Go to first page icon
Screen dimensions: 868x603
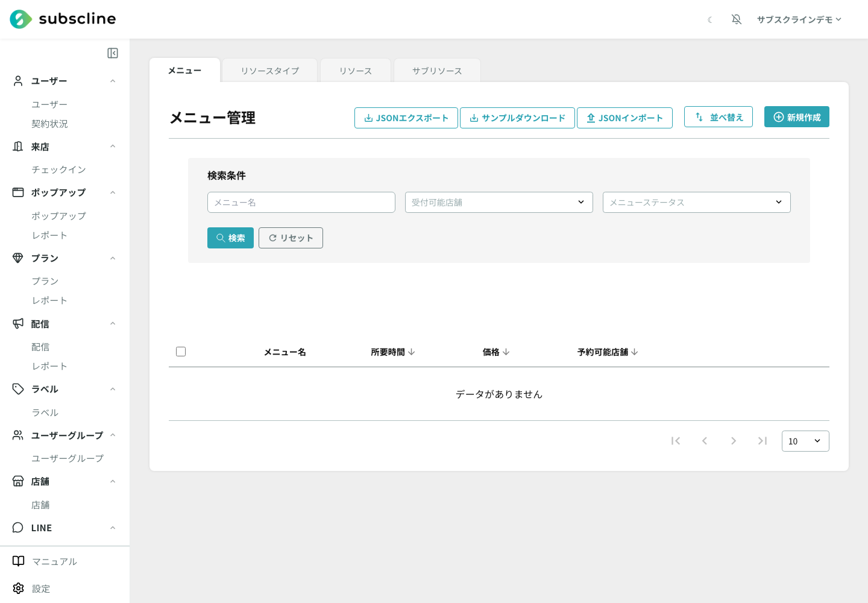point(676,441)
